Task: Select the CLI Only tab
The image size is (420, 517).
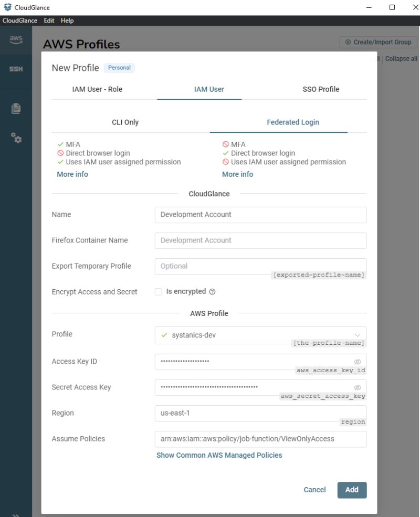Action: [125, 122]
